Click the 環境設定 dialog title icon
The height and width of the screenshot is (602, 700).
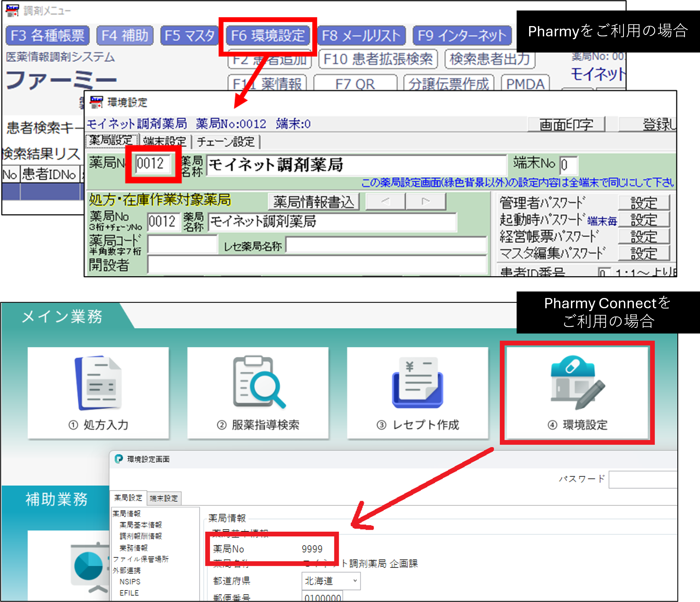tap(96, 102)
